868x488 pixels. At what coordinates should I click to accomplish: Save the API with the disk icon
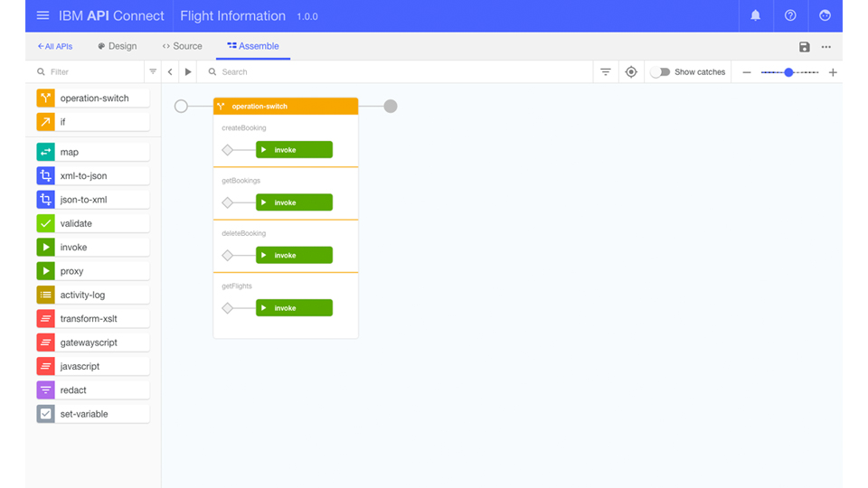click(805, 47)
